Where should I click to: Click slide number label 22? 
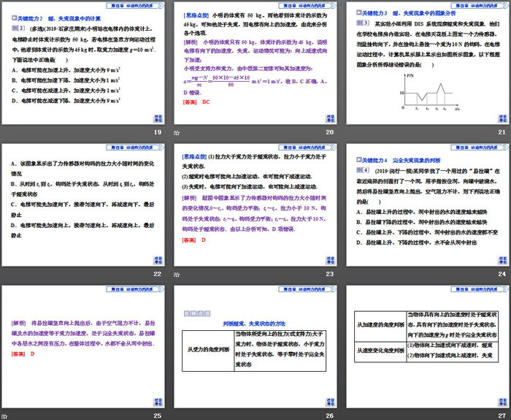[158, 274]
